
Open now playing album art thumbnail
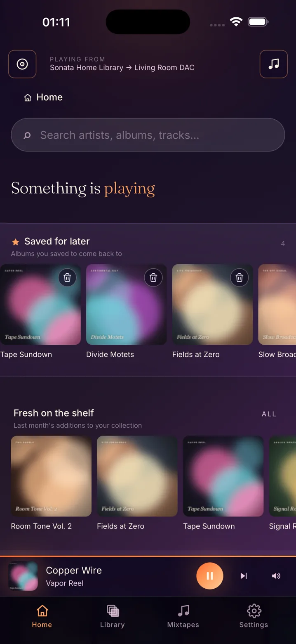(x=23, y=576)
